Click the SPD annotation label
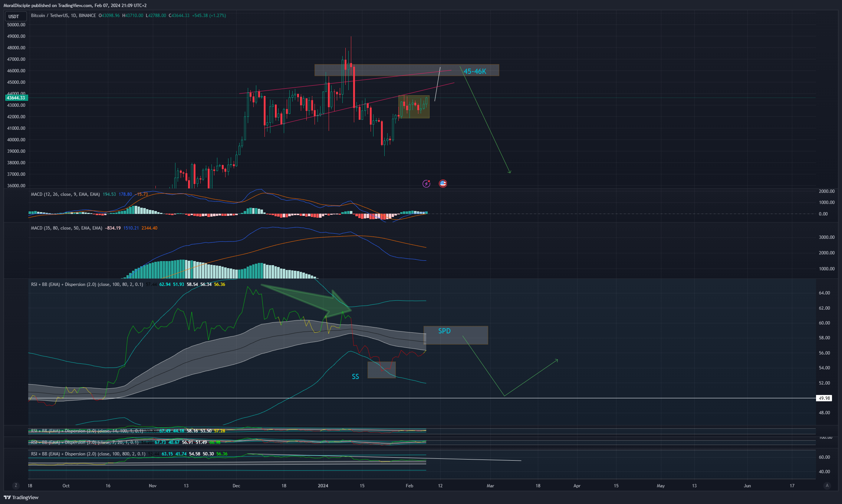This screenshot has height=504, width=842. tap(444, 331)
